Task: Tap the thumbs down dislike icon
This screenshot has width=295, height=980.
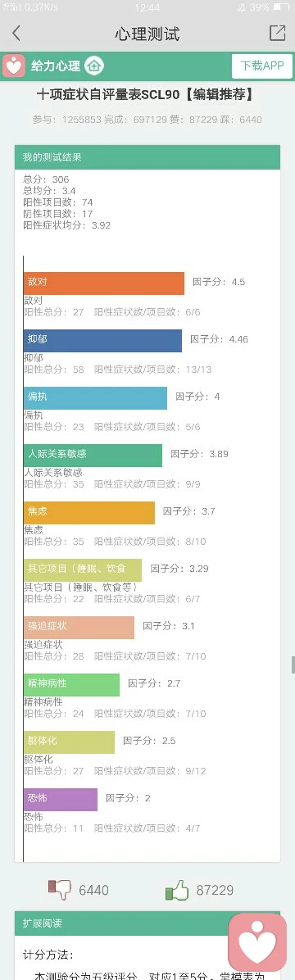Action: point(60,889)
